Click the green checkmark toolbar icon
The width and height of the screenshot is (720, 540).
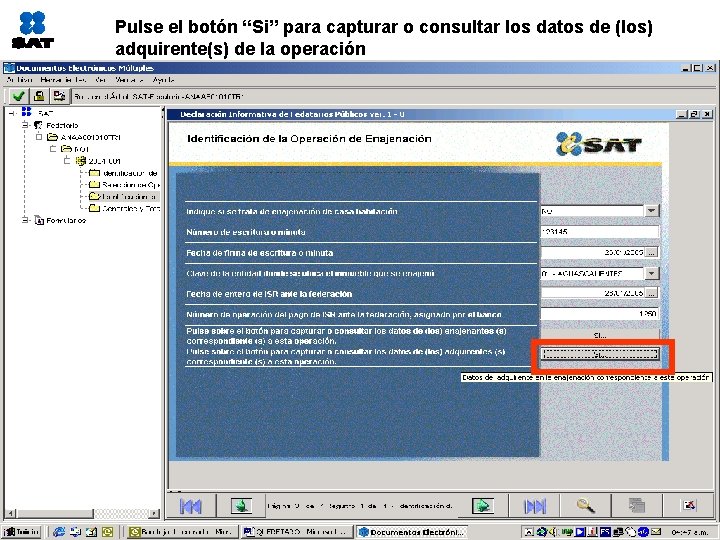(x=18, y=96)
